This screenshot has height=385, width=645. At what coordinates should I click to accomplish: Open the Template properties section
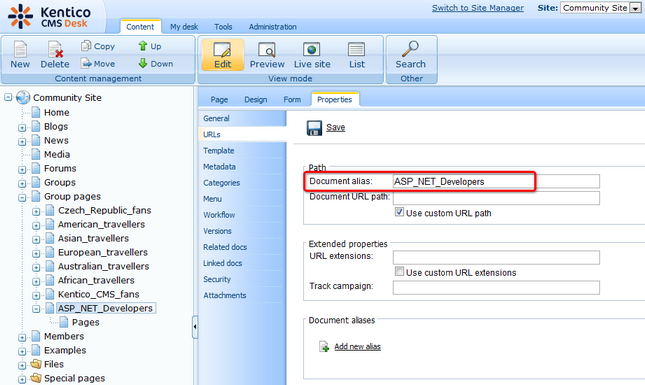pos(242,151)
